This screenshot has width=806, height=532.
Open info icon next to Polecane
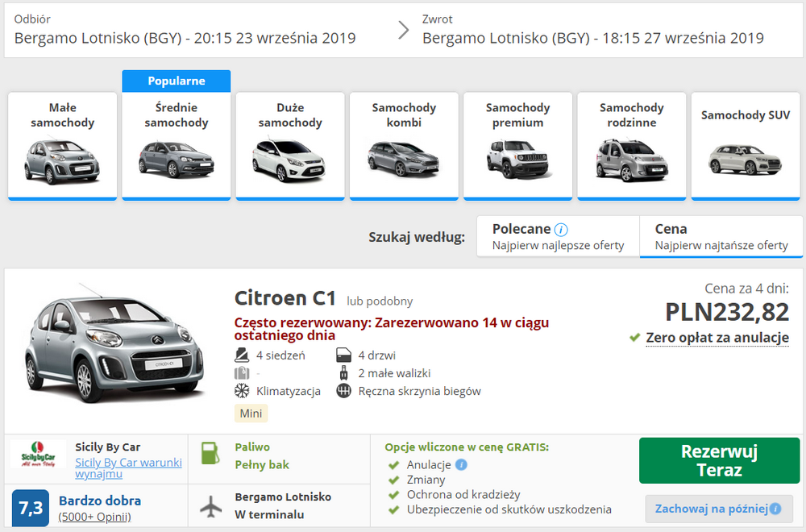(561, 229)
